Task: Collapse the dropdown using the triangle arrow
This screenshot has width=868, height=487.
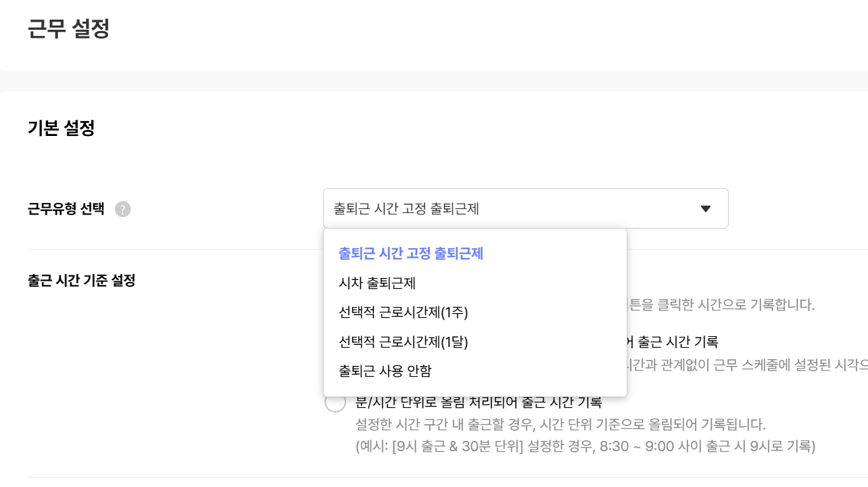Action: [x=706, y=209]
